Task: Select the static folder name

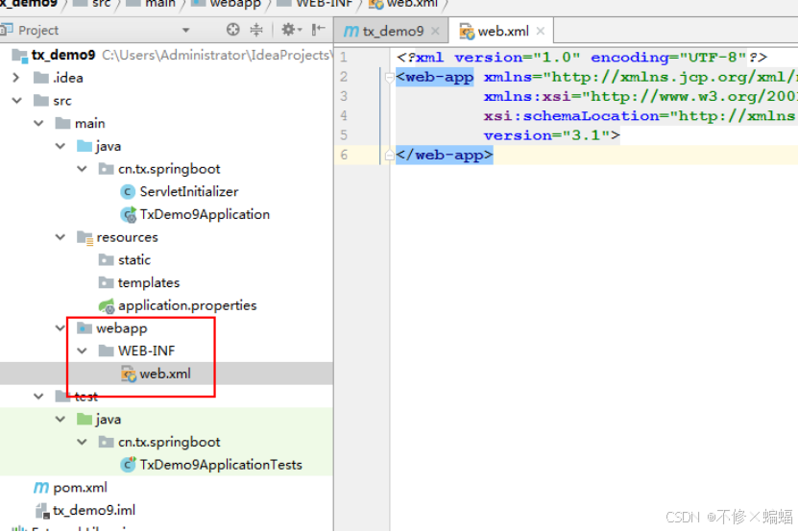Action: click(x=134, y=260)
